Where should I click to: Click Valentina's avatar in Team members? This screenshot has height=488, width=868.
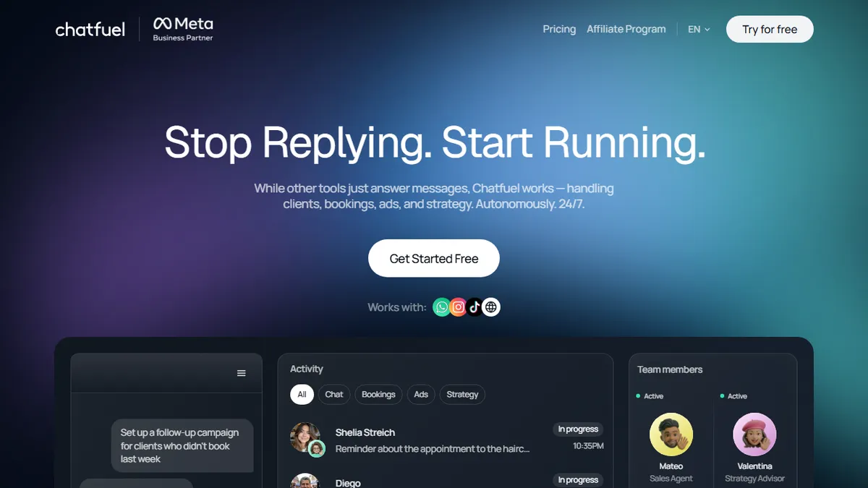pos(754,435)
